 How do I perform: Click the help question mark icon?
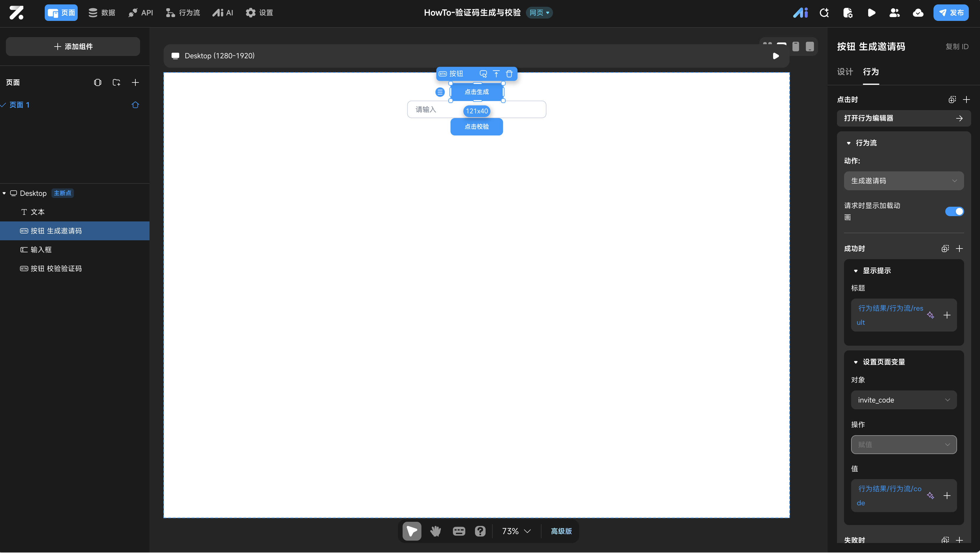point(480,531)
